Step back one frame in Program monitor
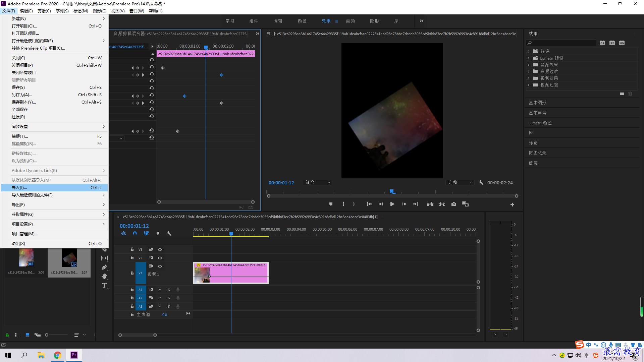The width and height of the screenshot is (644, 362). [381, 204]
